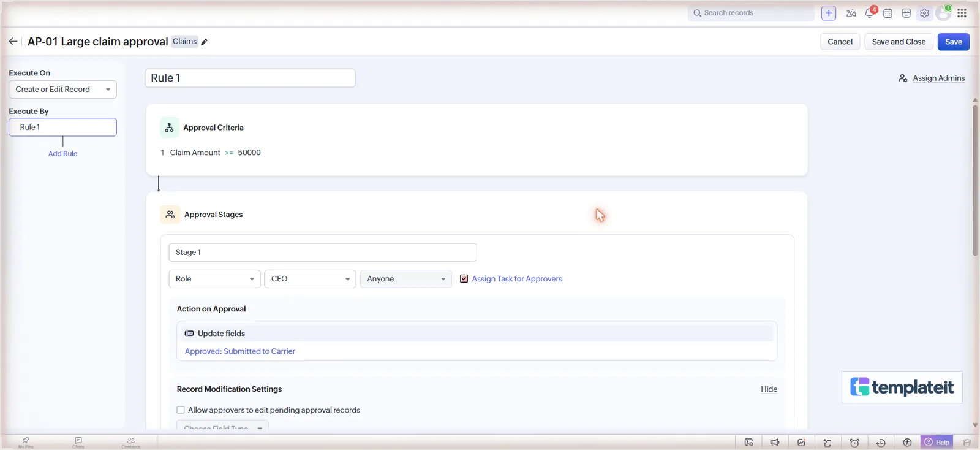Screen dimensions: 980x450
Task: Open the Role approver type dropdown
Action: [214, 279]
